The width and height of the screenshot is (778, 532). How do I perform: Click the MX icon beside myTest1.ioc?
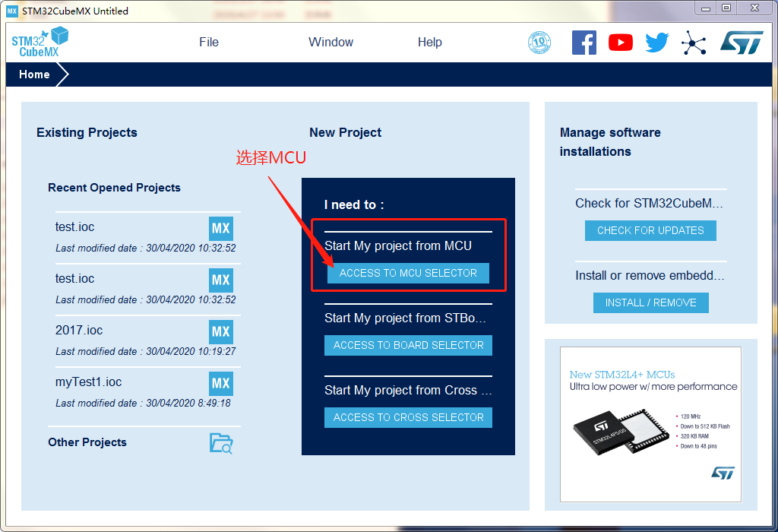click(x=221, y=383)
